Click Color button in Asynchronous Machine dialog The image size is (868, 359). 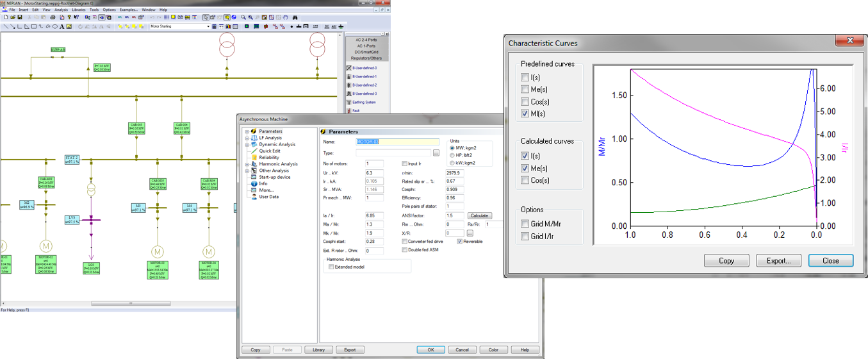click(x=493, y=350)
